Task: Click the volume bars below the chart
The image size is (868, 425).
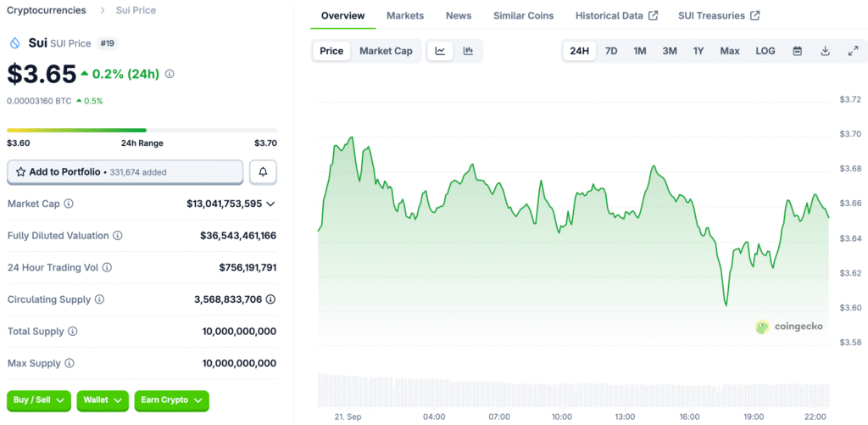Action: (574, 389)
